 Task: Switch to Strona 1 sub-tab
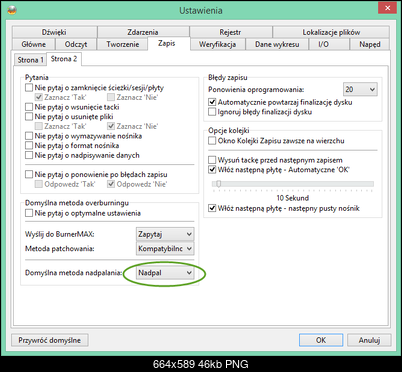point(30,60)
